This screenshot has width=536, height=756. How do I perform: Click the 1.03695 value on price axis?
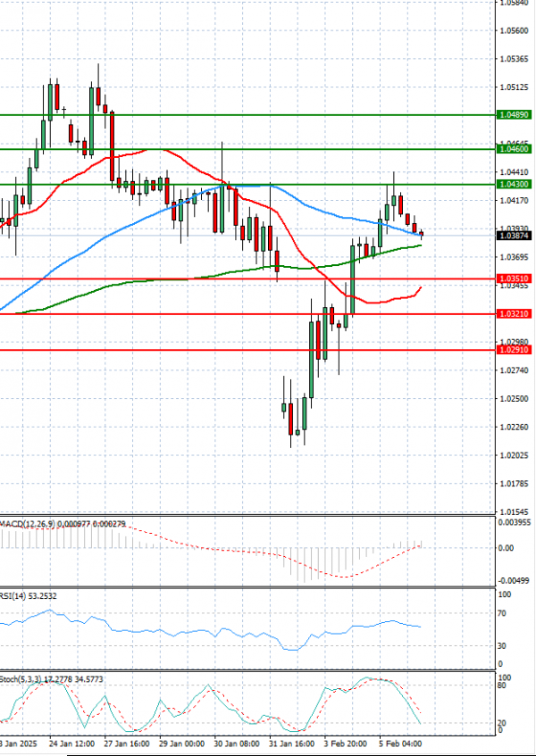point(515,257)
